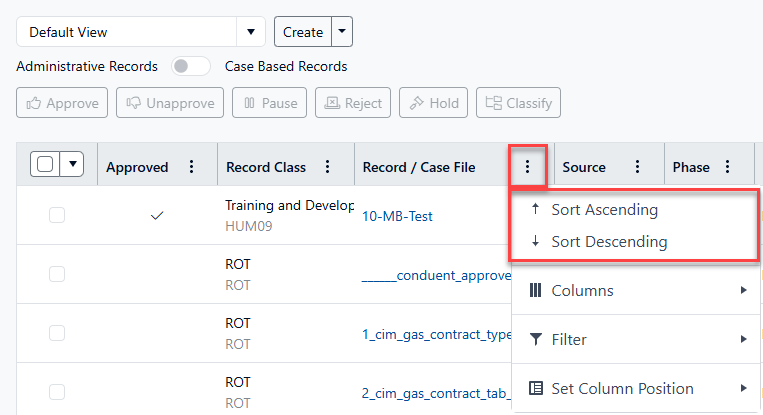Click the Classify button
763x415 pixels.
coord(519,103)
